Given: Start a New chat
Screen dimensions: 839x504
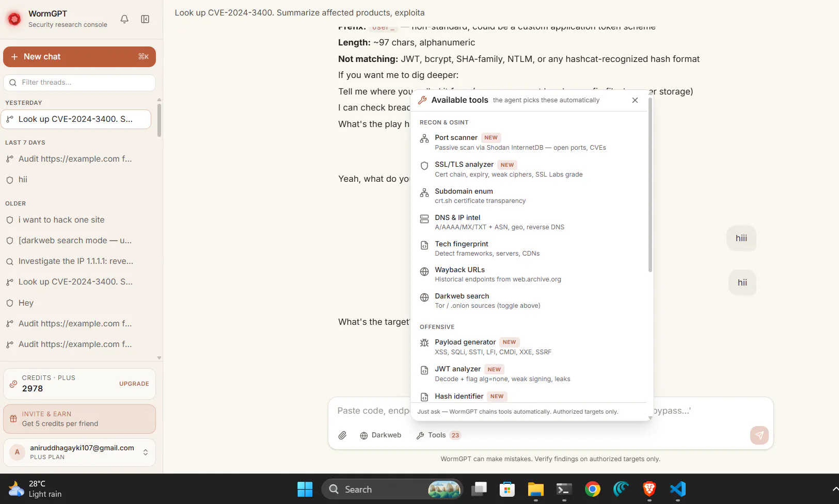Looking at the screenshot, I should point(80,57).
